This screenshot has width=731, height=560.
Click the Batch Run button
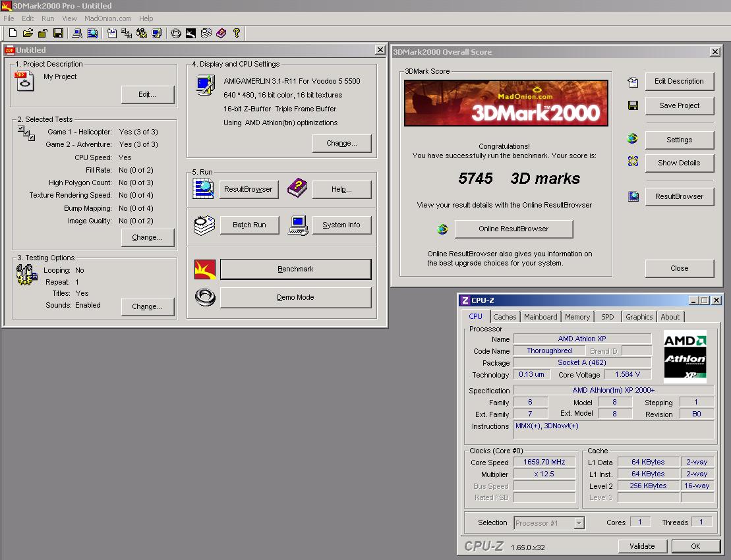249,225
